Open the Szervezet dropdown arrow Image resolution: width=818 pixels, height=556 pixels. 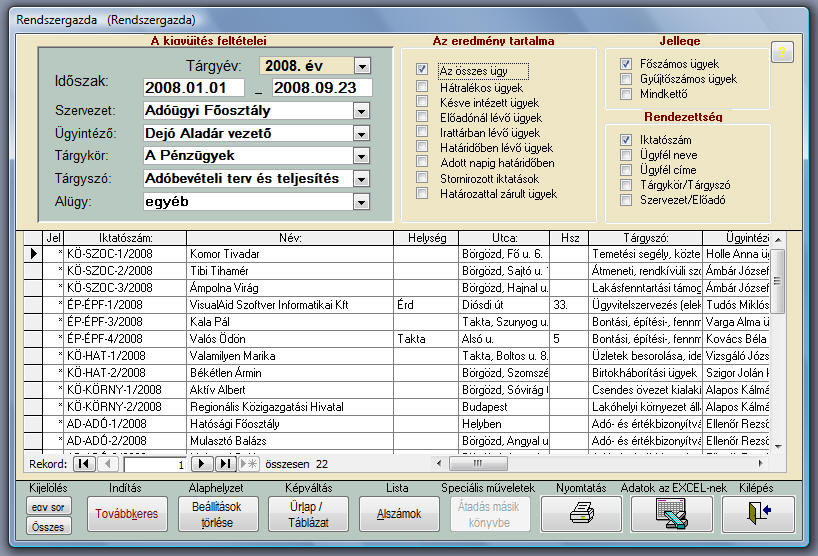(361, 111)
